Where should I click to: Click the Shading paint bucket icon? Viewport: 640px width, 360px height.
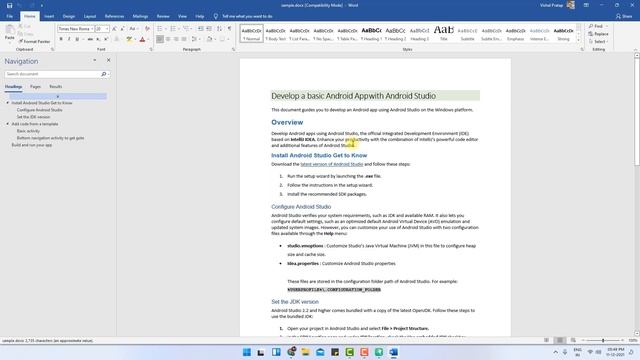(209, 39)
